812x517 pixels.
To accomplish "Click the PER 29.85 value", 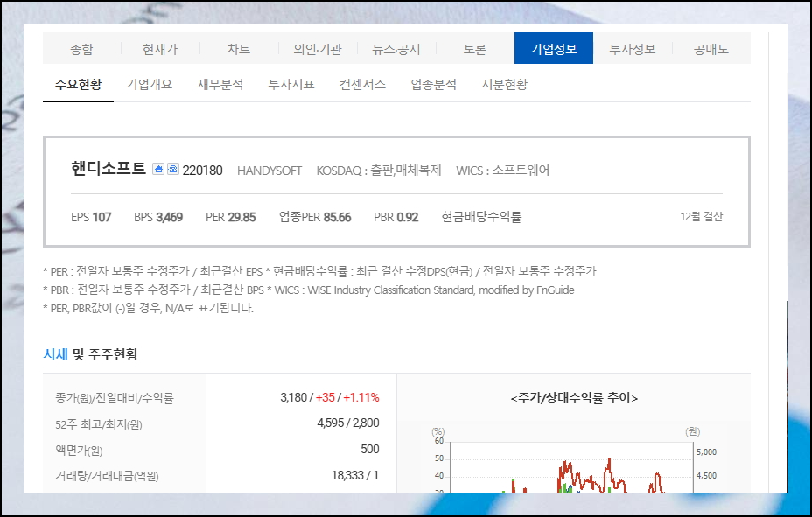I will pos(231,217).
